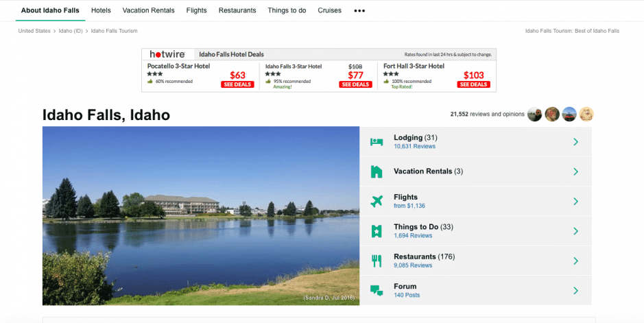Viewport: 644px width, 323px height.
Task: Select the About Idaho Falls tab
Action: [x=50, y=10]
